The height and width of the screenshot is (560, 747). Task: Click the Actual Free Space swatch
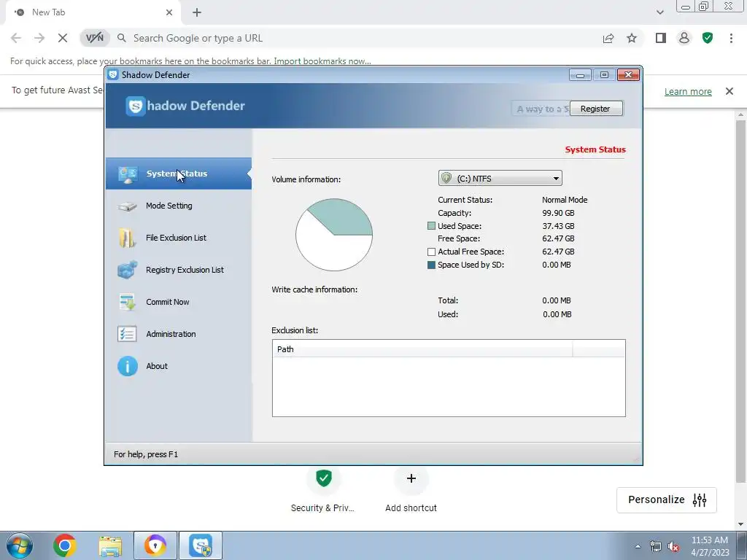tap(431, 252)
